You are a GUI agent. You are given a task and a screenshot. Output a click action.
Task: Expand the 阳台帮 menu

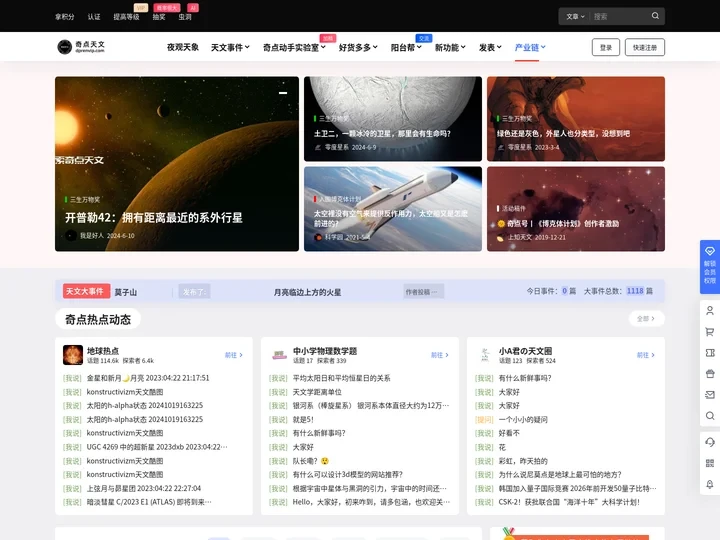(406, 47)
